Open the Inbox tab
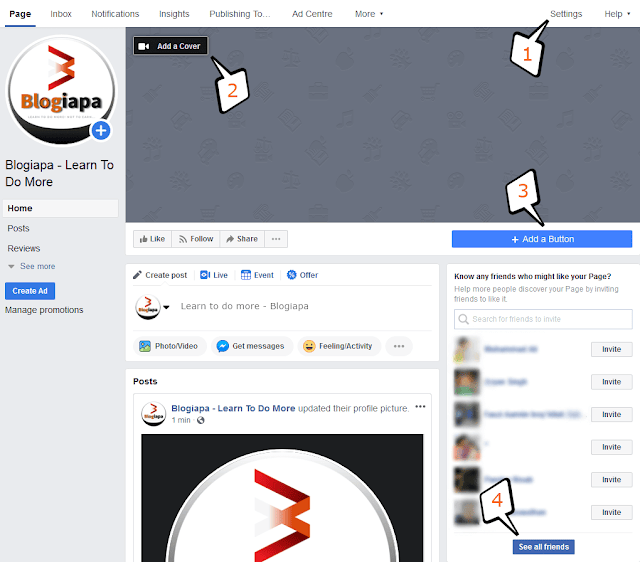 (x=61, y=14)
